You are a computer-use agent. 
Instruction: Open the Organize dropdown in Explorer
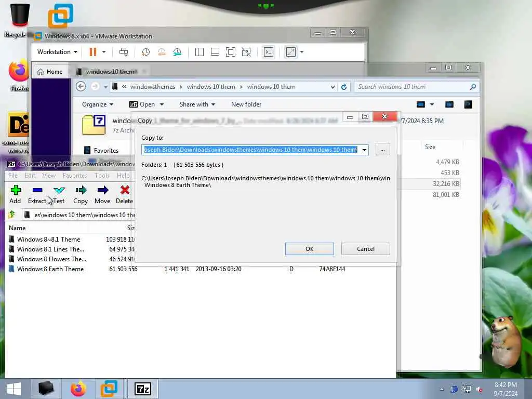[97, 104]
